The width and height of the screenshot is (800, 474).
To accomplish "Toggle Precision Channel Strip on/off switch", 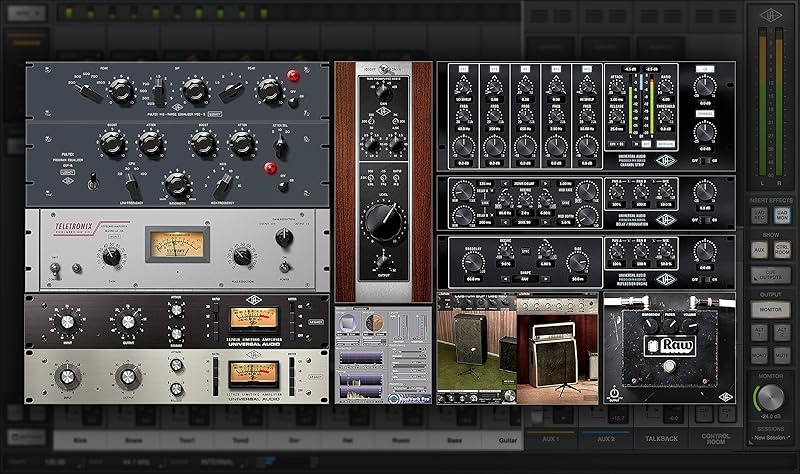I will pyautogui.click(x=705, y=161).
